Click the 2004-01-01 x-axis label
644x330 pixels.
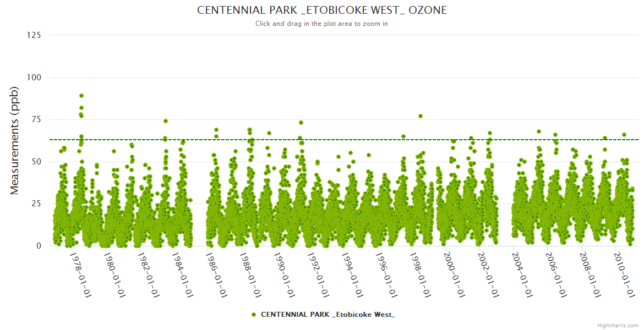(522, 274)
